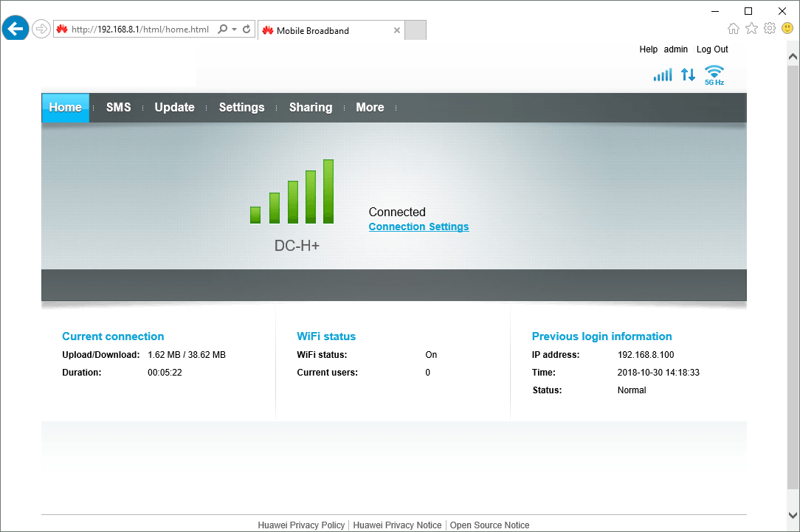Click the address bar URL field
Image resolution: width=800 pixels, height=532 pixels.
(140, 30)
